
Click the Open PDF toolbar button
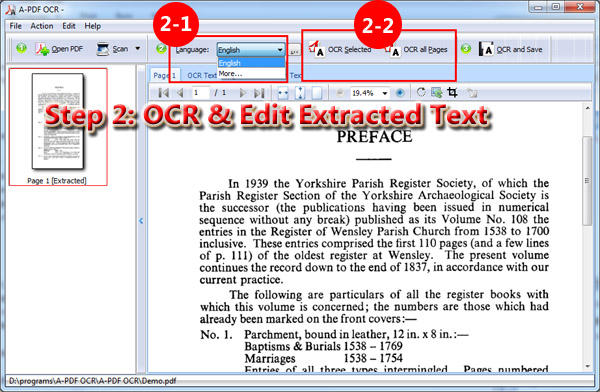(60, 49)
